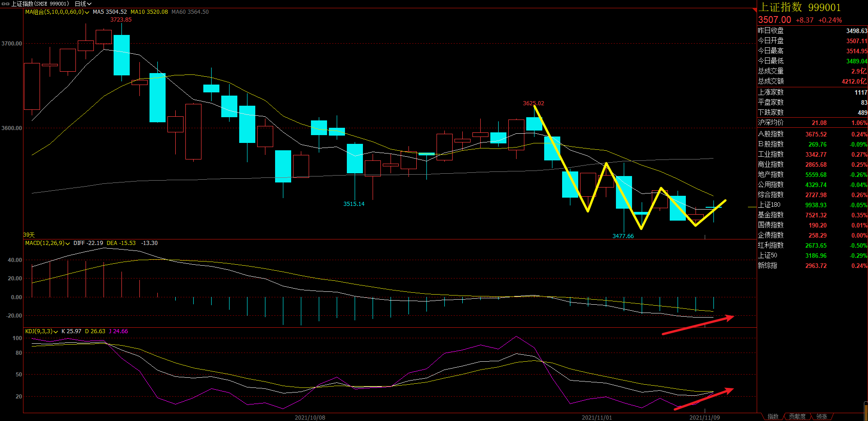This screenshot has width=868, height=421.
Task: Click the 3625.02 peak price label
Action: pyautogui.click(x=533, y=103)
